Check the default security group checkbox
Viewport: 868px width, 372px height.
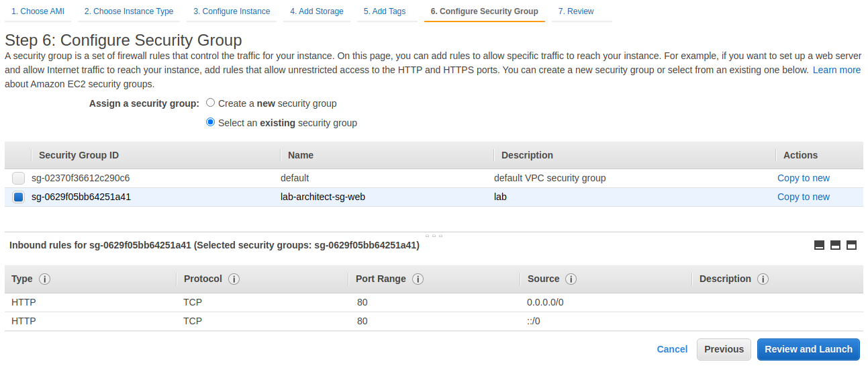19,179
